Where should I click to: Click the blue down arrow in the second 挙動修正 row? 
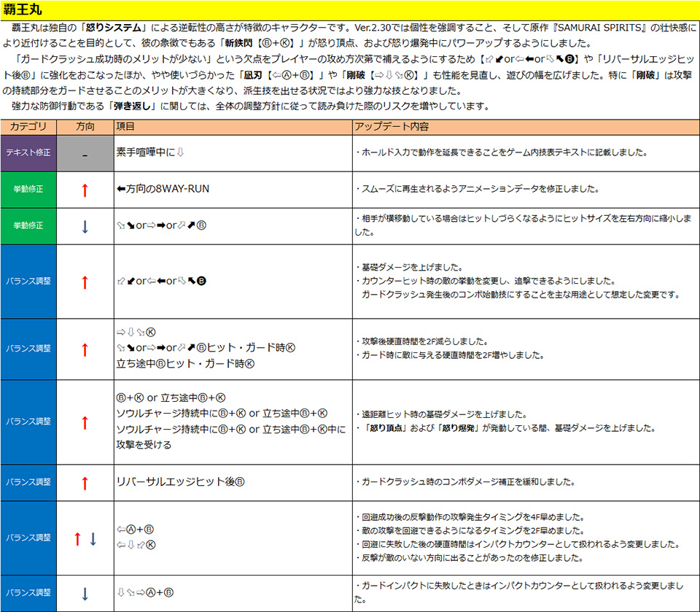85,226
